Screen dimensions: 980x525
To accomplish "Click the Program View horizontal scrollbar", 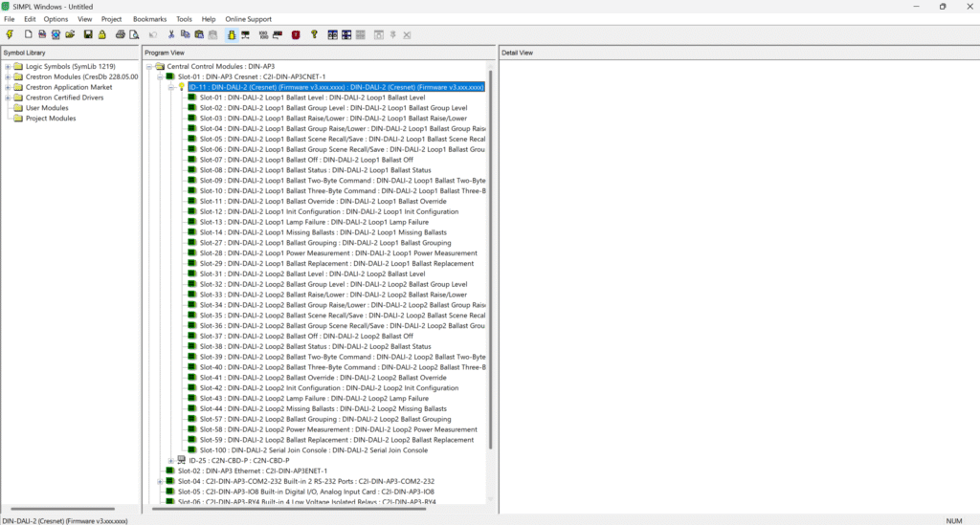I will (x=289, y=508).
